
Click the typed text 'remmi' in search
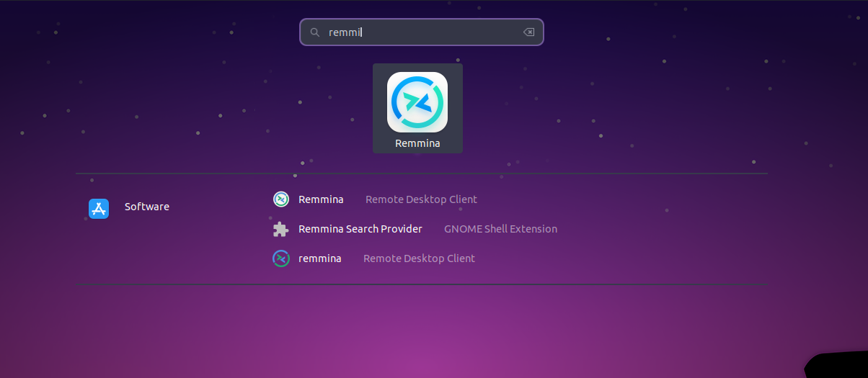tap(345, 32)
